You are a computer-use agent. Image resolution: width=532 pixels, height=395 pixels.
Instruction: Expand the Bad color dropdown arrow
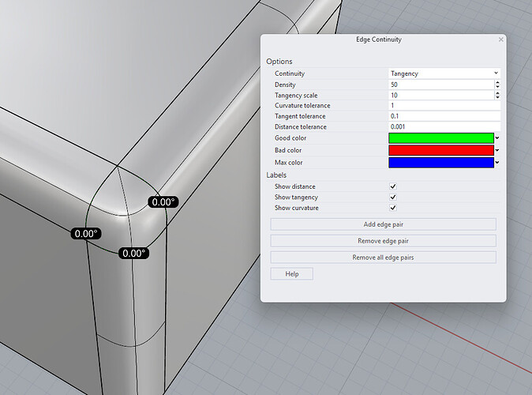click(x=497, y=150)
